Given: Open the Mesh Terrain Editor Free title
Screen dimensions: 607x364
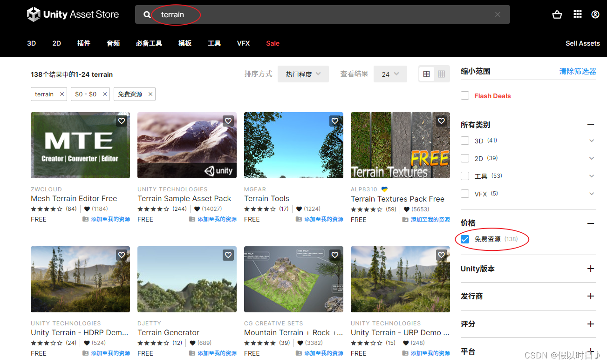Looking at the screenshot, I should pos(74,198).
